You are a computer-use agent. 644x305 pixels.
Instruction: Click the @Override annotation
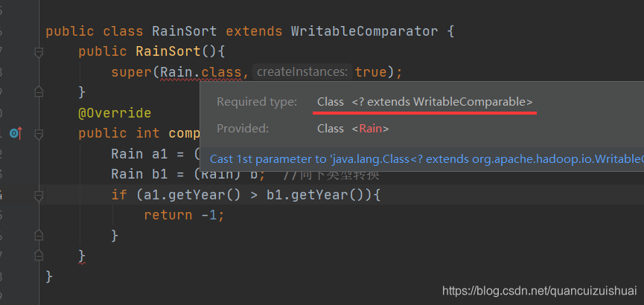tap(115, 113)
